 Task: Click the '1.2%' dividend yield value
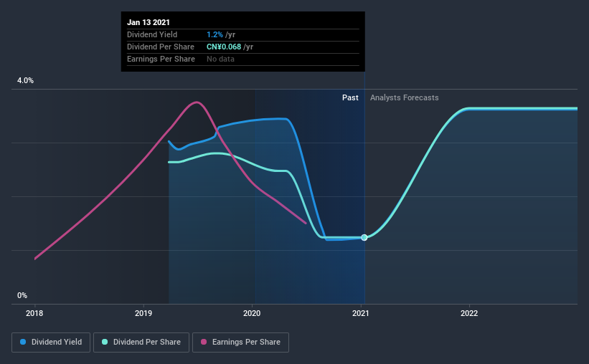coord(215,34)
